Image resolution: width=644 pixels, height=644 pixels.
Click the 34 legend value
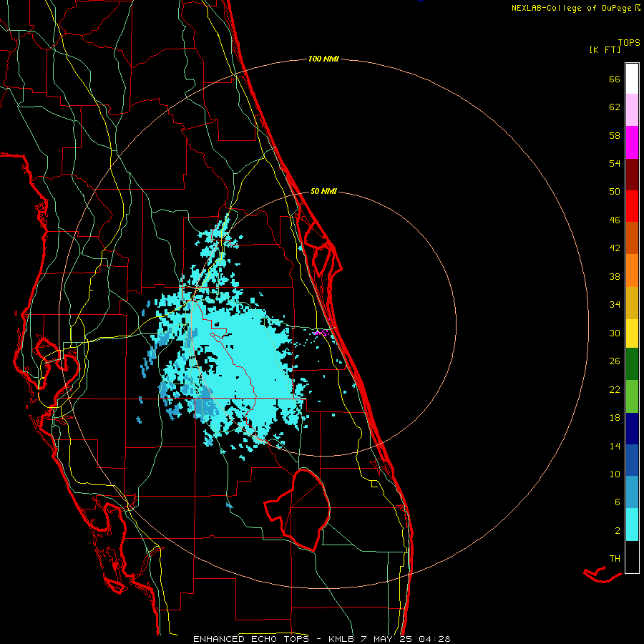click(615, 305)
